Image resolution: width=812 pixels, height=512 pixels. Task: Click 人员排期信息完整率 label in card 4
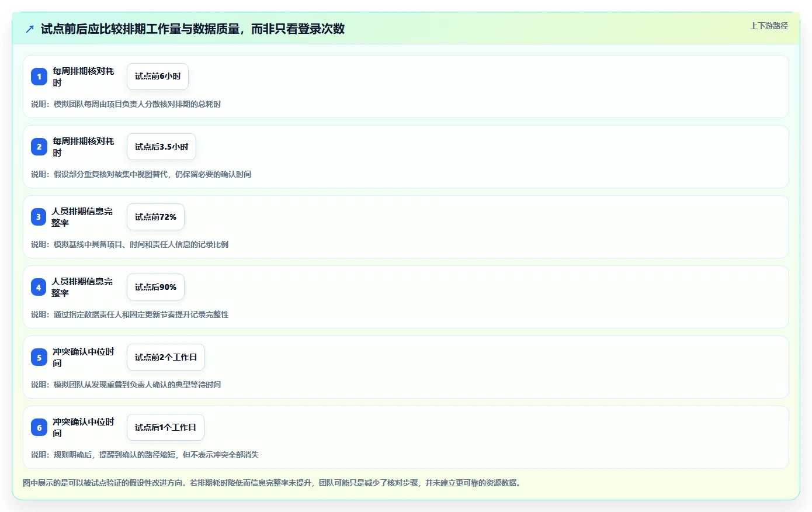point(82,287)
